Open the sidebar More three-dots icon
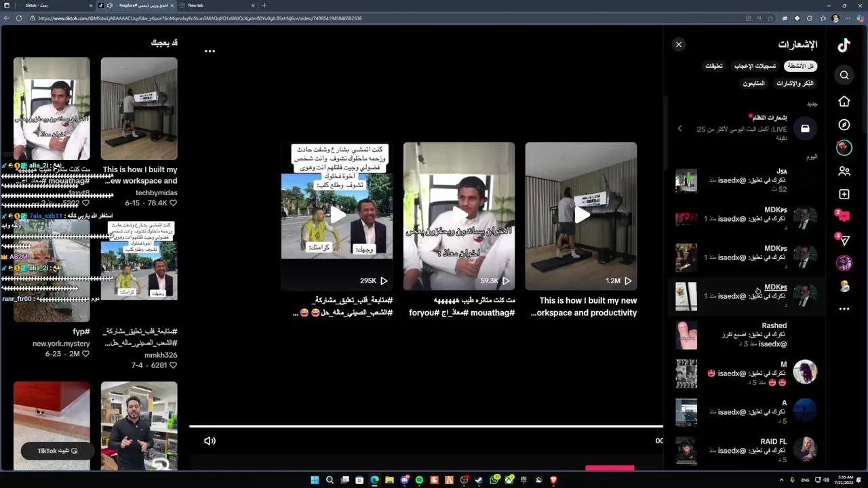Viewport: 868px width, 488px height. (x=844, y=308)
